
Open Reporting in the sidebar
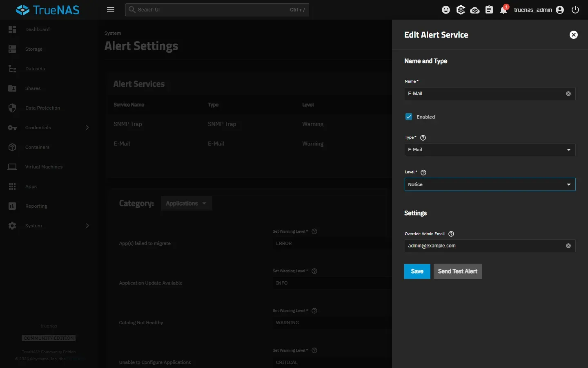(x=49, y=206)
